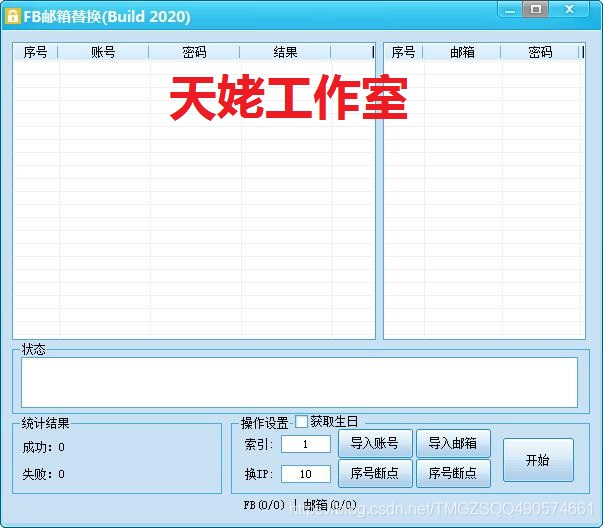Image resolution: width=603 pixels, height=528 pixels.
Task: Sort by 序号 header in account table
Action: pos(35,52)
